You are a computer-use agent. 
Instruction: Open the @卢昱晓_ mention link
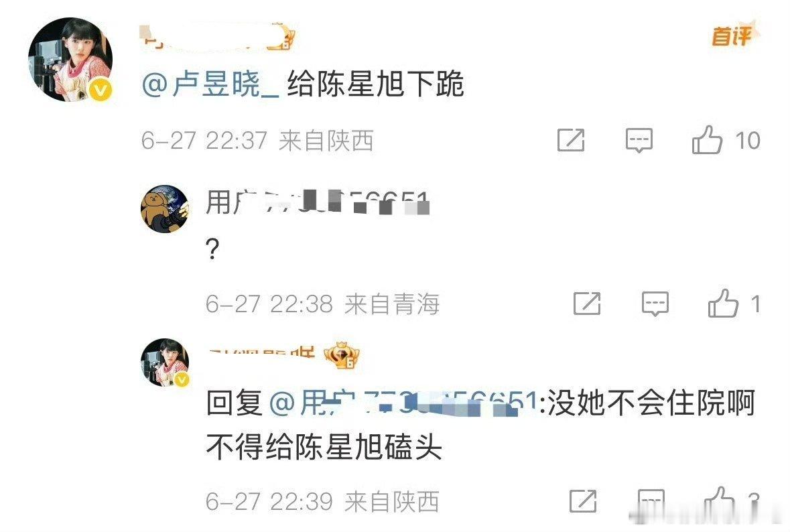210,84
